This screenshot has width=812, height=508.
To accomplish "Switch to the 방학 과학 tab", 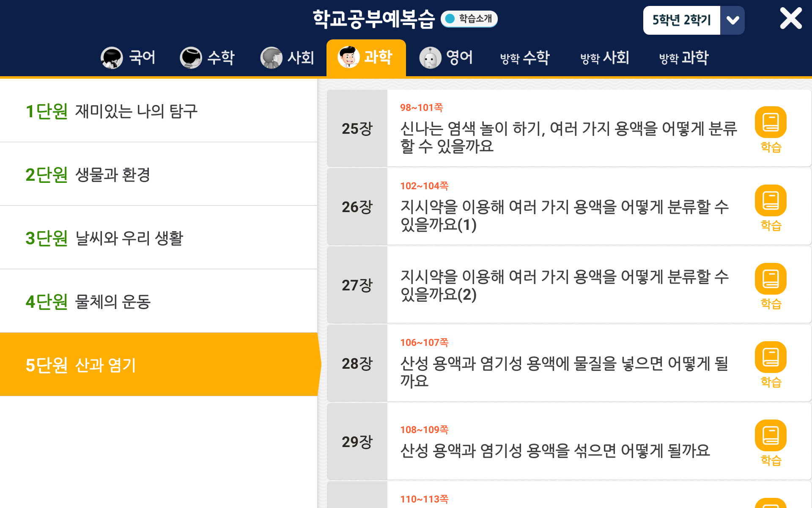I will (684, 58).
